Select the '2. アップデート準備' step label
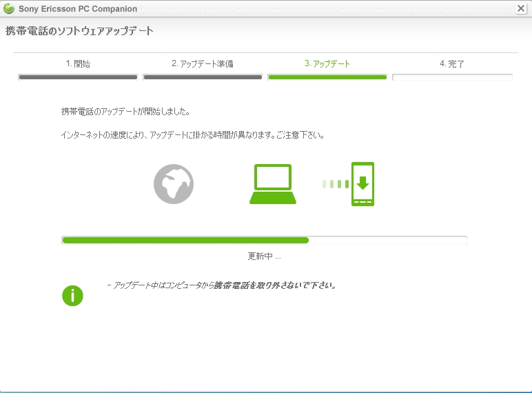Viewport: 532px width, 393px height. coord(203,64)
